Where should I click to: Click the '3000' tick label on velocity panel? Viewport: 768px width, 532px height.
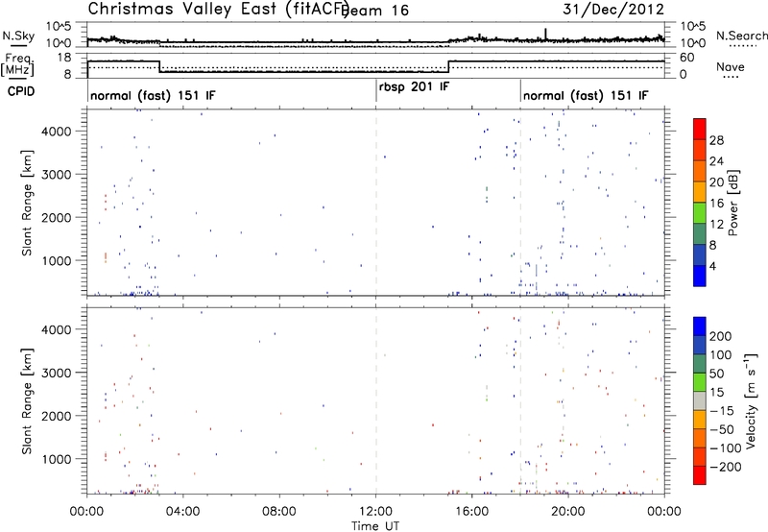pos(57,373)
